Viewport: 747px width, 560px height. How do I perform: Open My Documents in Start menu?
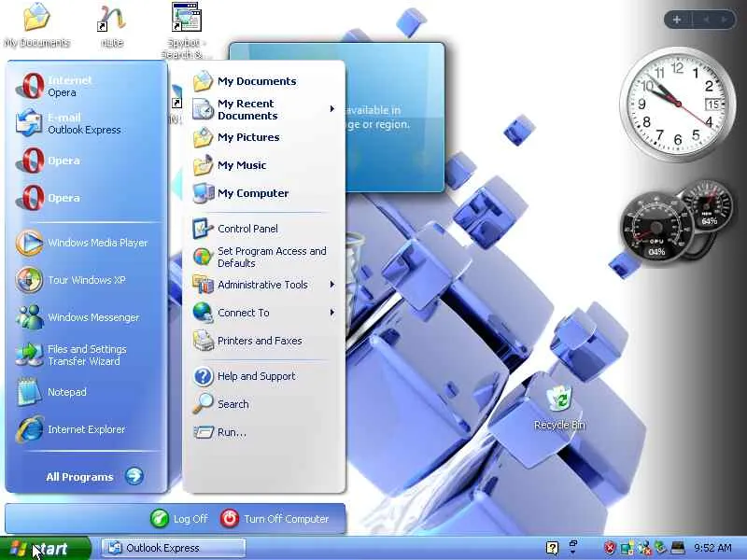point(263,81)
